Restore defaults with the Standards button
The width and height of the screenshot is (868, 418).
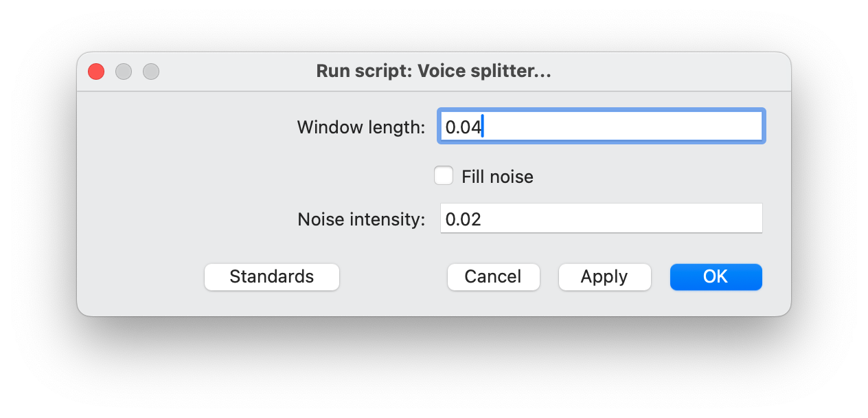coord(271,276)
